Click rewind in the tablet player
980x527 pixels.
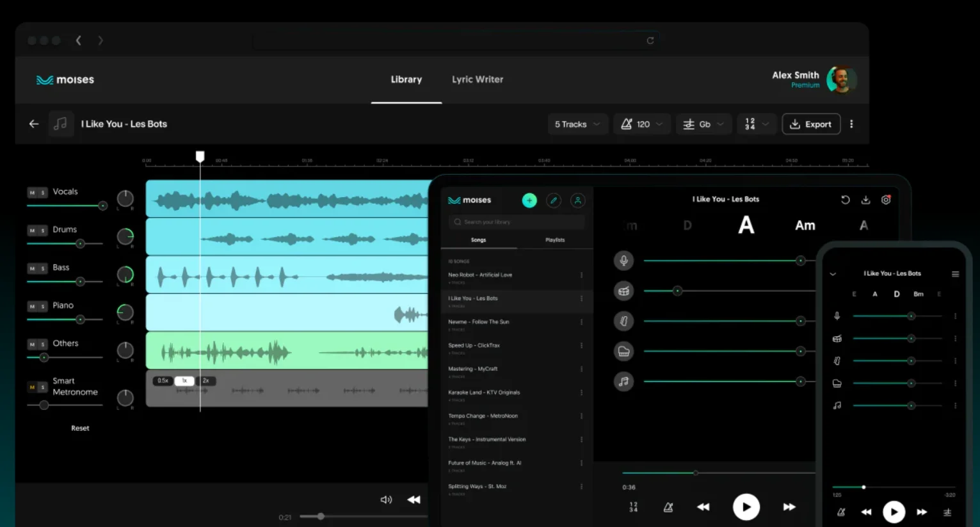pos(703,507)
